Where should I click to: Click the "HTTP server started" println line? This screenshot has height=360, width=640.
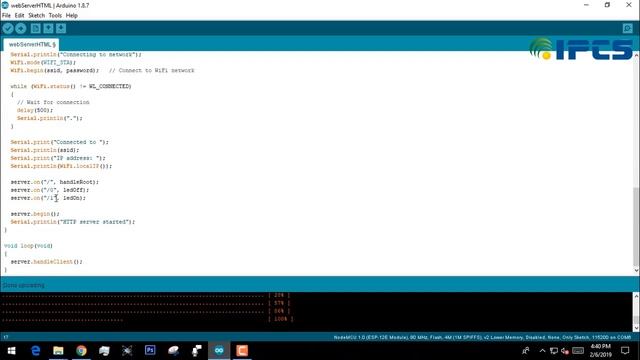(x=73, y=222)
